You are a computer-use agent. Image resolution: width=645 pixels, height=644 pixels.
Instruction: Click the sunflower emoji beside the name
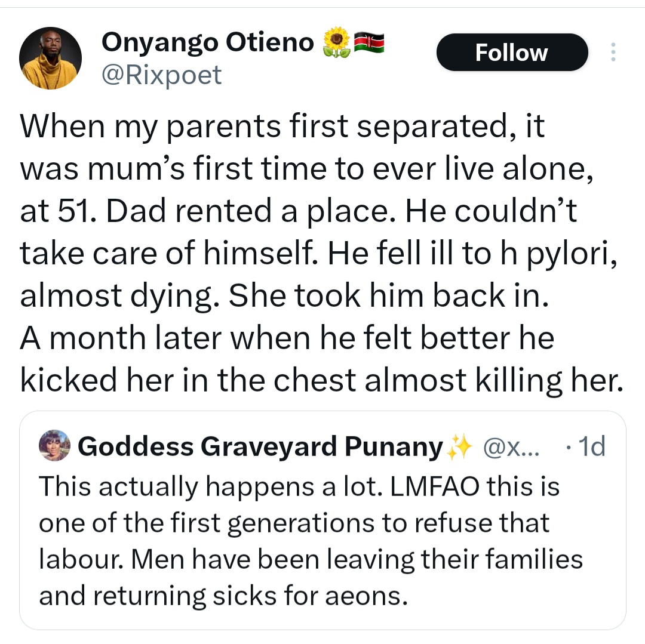pyautogui.click(x=336, y=42)
